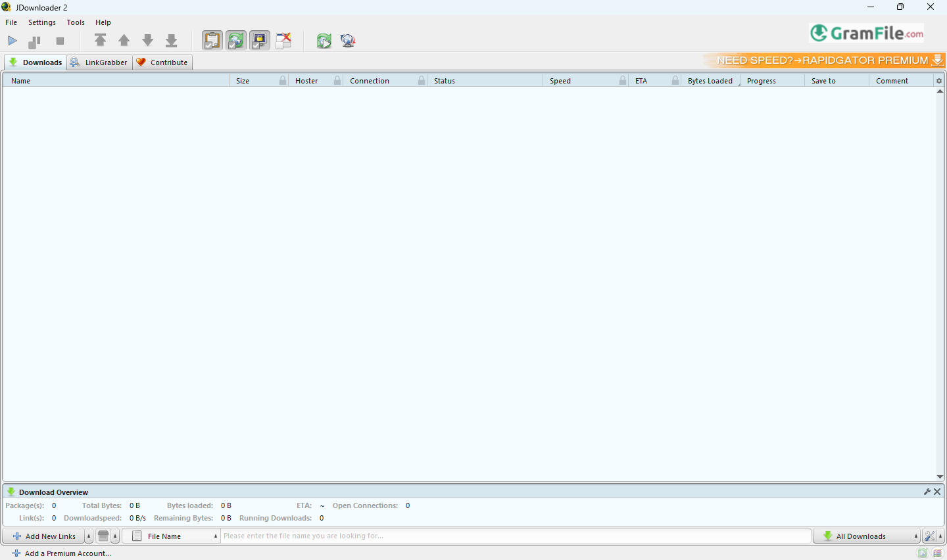The height and width of the screenshot is (560, 947).
Task: Toggle premium account usage
Action: (x=259, y=41)
